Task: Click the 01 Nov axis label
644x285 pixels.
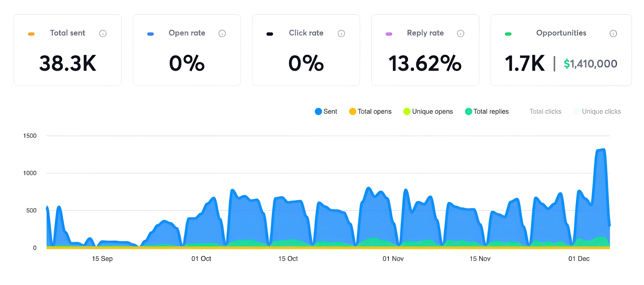Action: (x=393, y=259)
